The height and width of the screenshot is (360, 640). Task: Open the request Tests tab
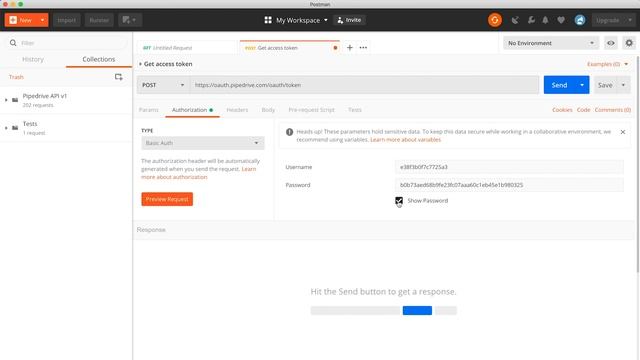[x=355, y=110]
